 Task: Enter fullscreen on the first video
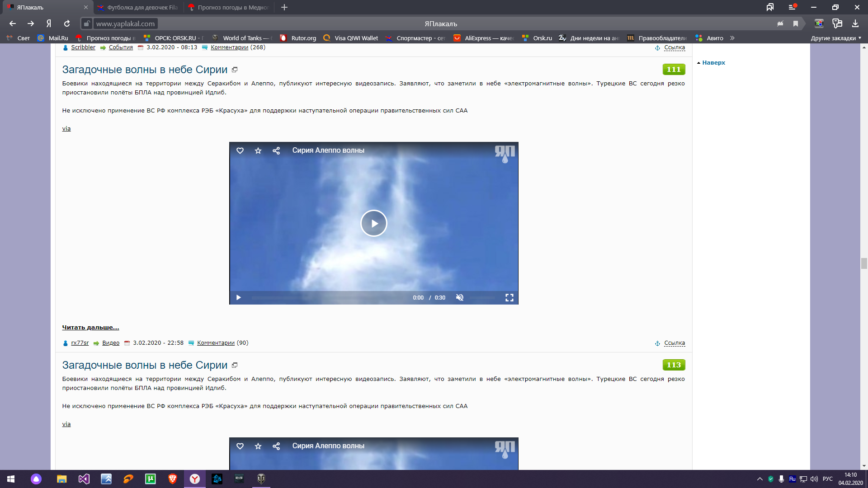point(509,297)
